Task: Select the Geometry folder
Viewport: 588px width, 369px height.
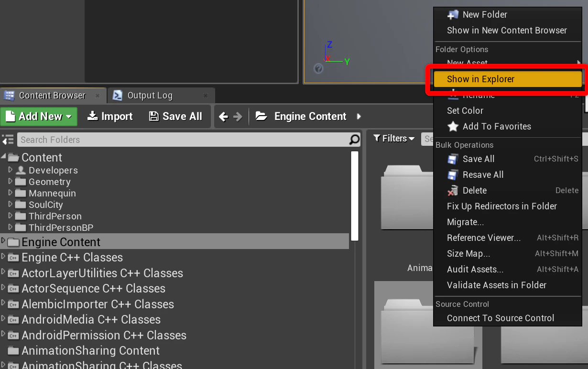Action: pyautogui.click(x=49, y=182)
